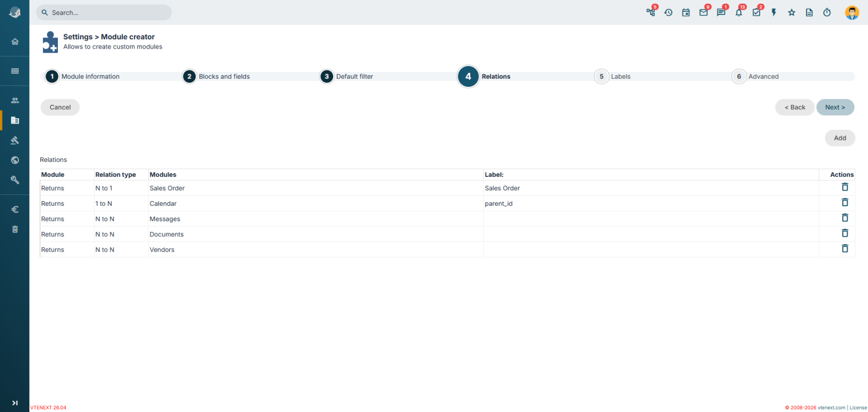This screenshot has height=412, width=868.
Task: Click the Cancel button
Action: tap(60, 107)
